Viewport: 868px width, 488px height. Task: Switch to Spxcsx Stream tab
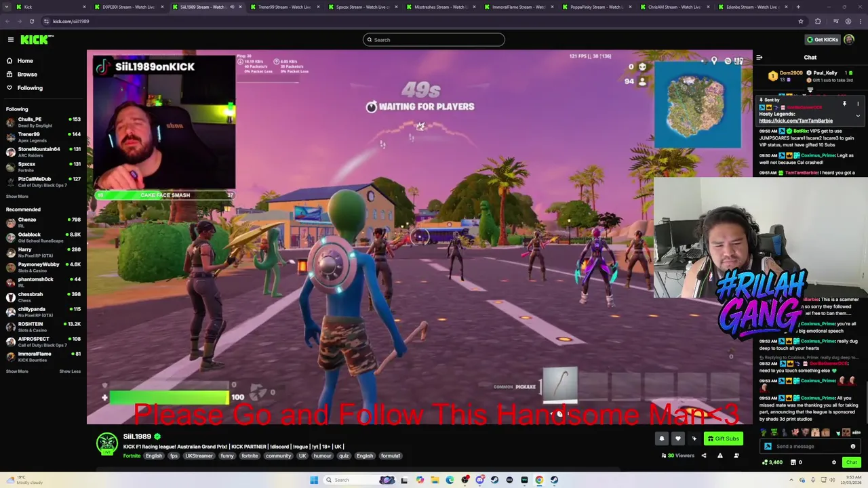361,7
